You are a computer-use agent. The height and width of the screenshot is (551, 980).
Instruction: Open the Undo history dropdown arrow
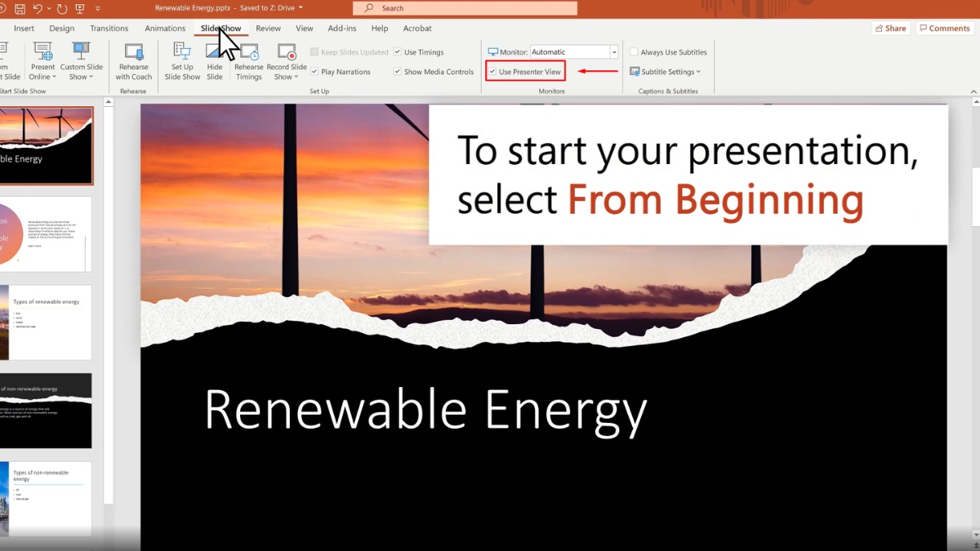[48, 9]
